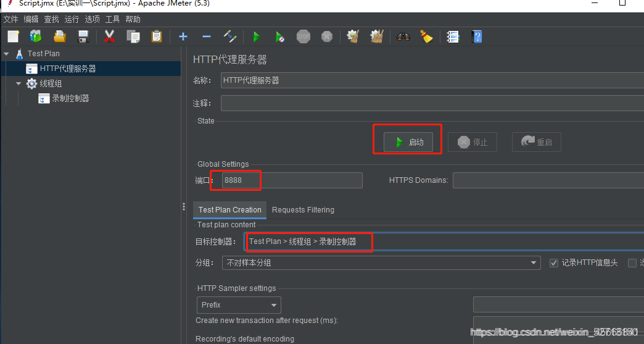Click the Toggle enable/disable icon
The image size is (644, 344).
[230, 36]
